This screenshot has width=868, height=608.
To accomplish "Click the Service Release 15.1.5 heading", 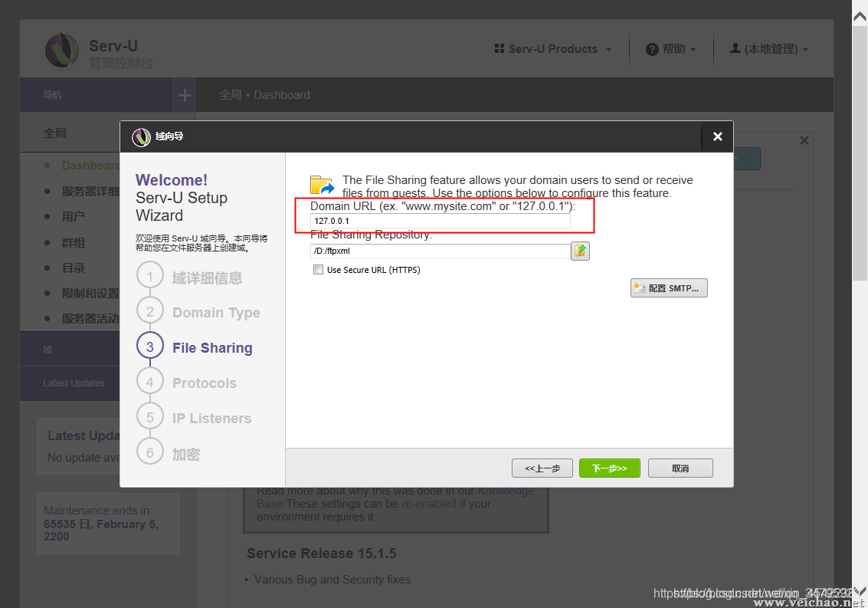I will (322, 554).
